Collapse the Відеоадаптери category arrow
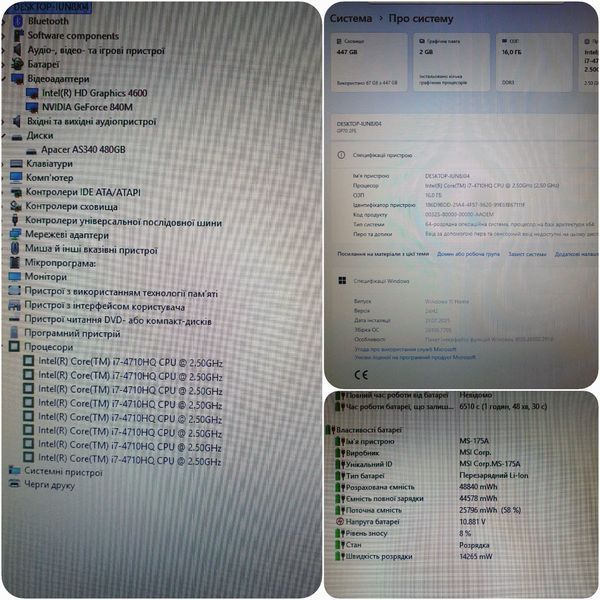Viewport: 600px width, 600px height. coord(3,79)
